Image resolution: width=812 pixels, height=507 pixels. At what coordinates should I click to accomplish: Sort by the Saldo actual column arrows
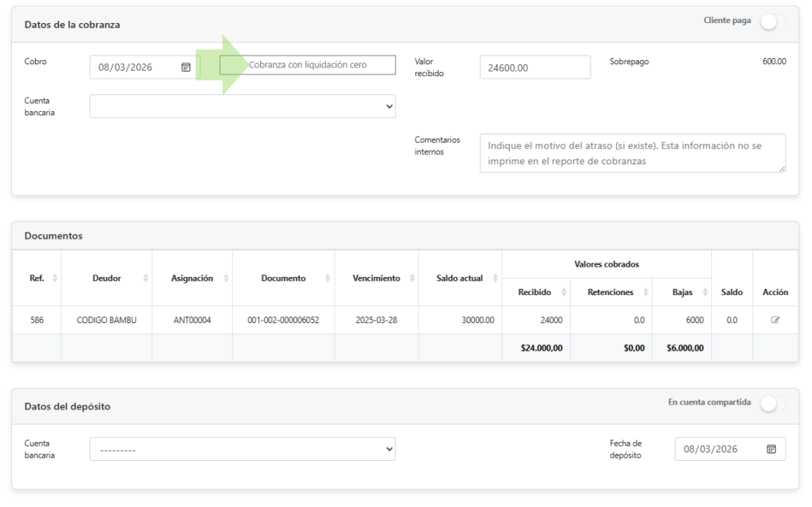click(495, 278)
